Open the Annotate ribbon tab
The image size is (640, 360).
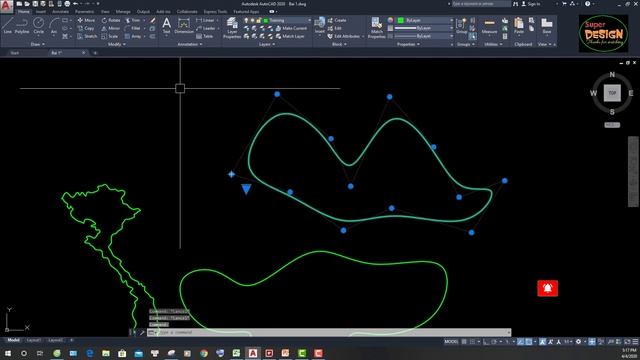tap(60, 11)
